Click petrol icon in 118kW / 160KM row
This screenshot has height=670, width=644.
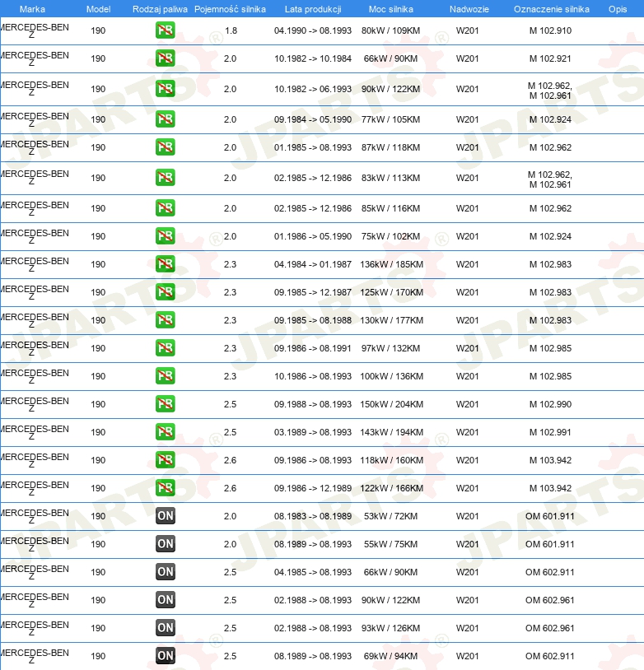pos(165,460)
